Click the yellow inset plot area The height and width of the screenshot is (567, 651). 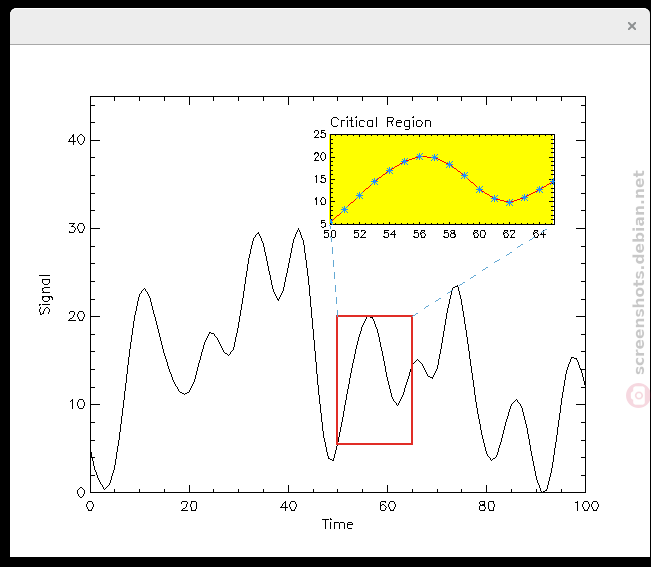pyautogui.click(x=442, y=179)
